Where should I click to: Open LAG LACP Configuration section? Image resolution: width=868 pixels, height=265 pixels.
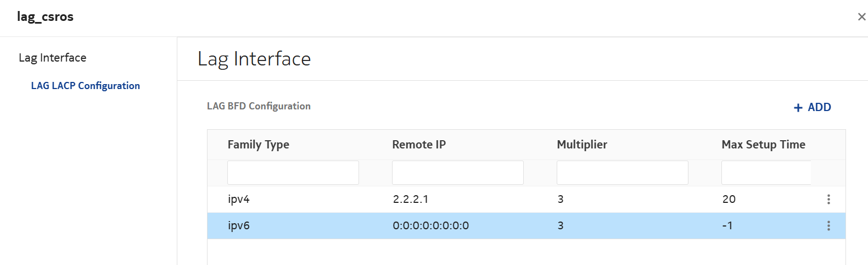tap(85, 86)
